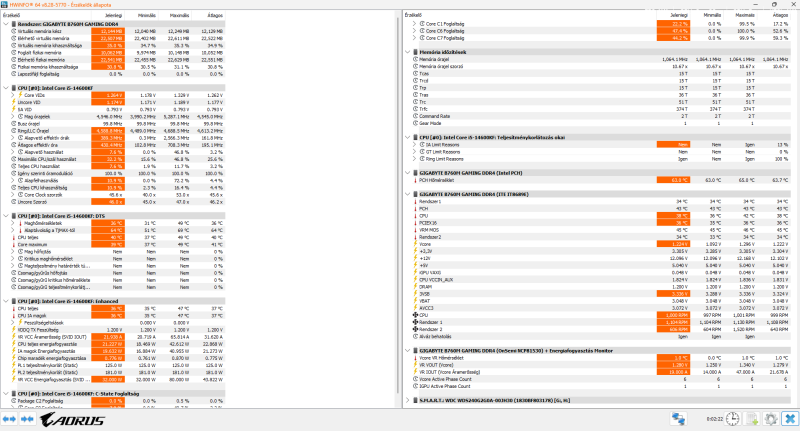Click the log file icon with plus
800x431 pixels.
point(752,419)
